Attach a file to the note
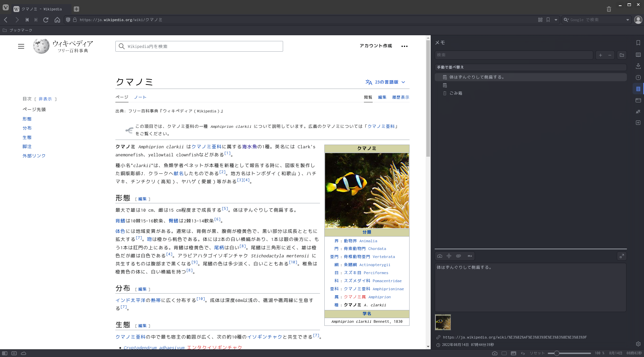The width and height of the screenshot is (644, 357). 459,256
